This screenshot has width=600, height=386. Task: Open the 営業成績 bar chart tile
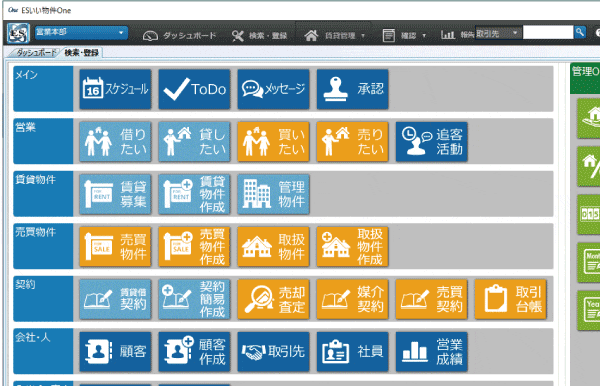coord(432,352)
